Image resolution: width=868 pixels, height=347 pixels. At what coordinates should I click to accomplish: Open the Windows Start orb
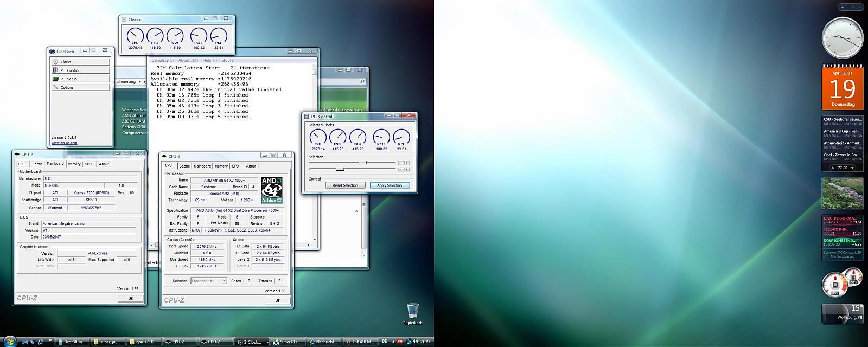(x=10, y=341)
